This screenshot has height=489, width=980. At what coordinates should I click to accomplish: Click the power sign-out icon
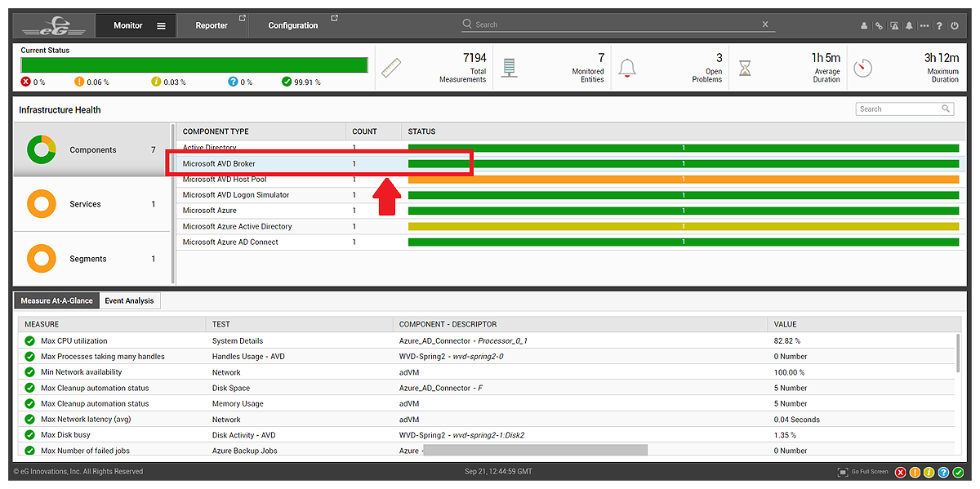click(x=955, y=25)
